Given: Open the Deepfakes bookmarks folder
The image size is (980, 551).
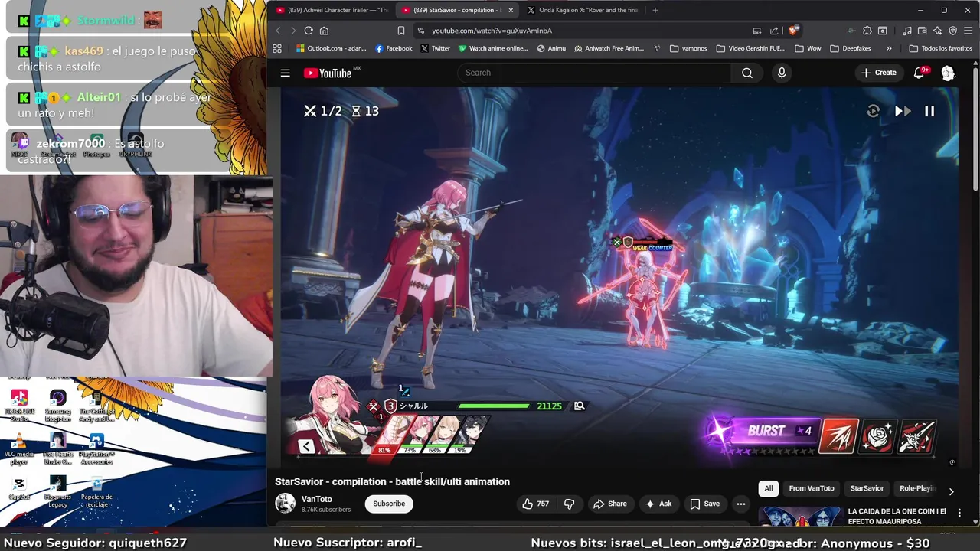Looking at the screenshot, I should tap(850, 48).
